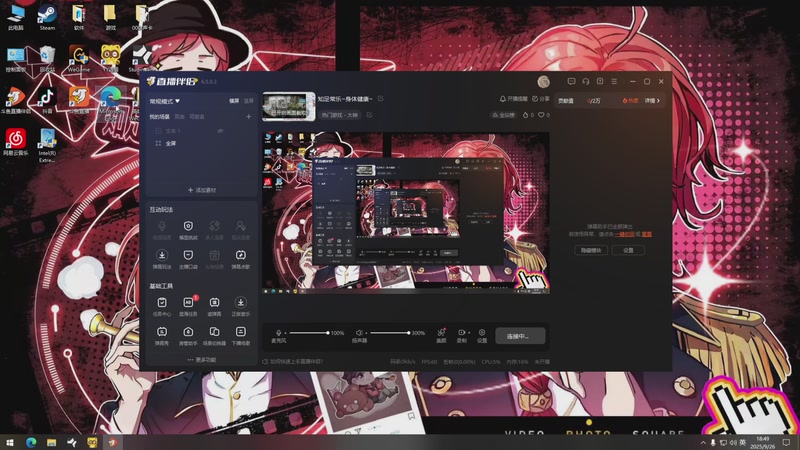Viewport: 800px width, 450px height.
Task: Click the Windows Start button
Action: tap(10, 442)
